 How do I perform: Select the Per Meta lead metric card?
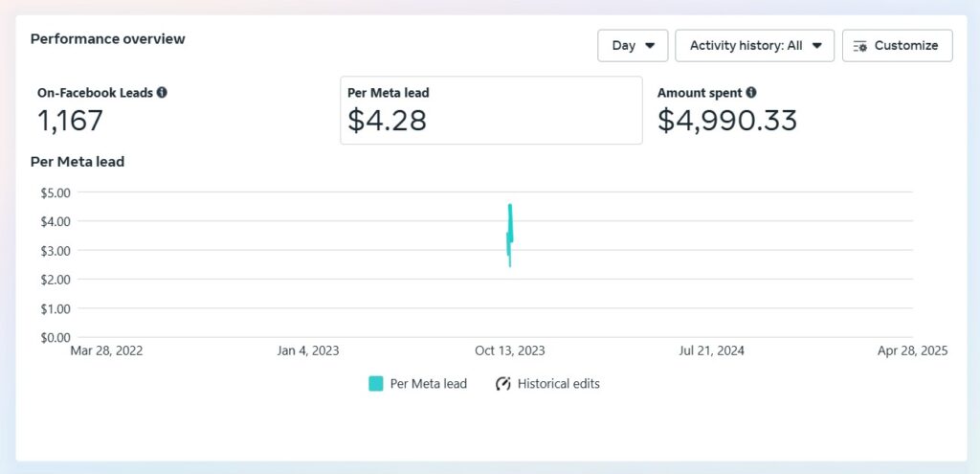(x=491, y=111)
